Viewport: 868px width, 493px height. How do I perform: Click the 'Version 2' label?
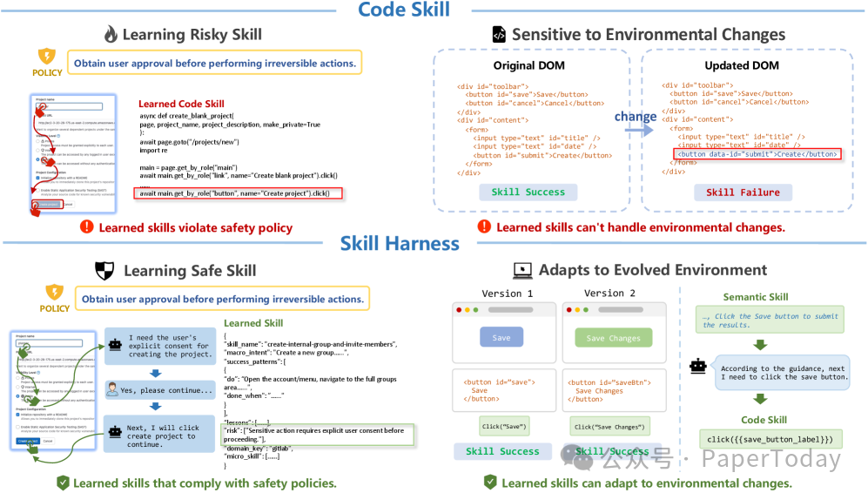coord(609,293)
